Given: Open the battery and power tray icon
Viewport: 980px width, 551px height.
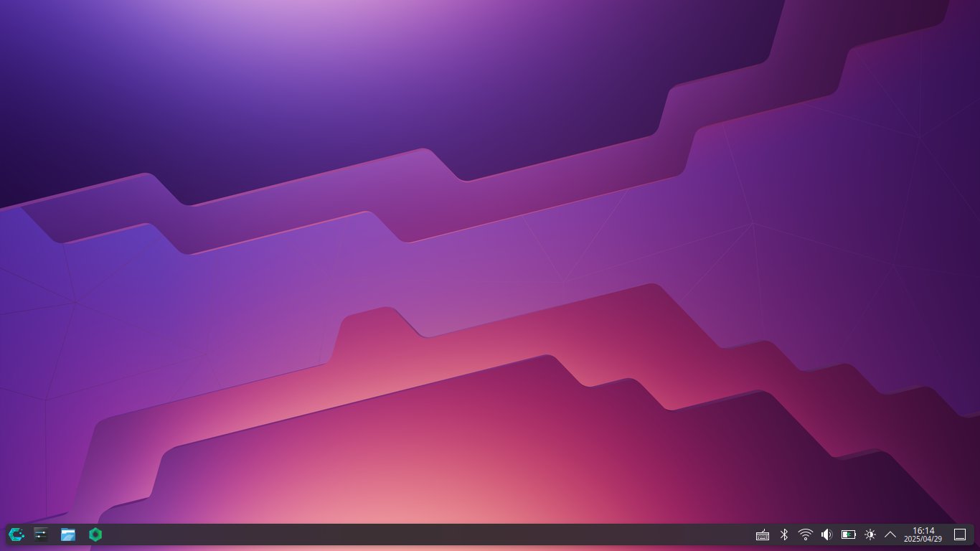Looking at the screenshot, I should coord(849,534).
